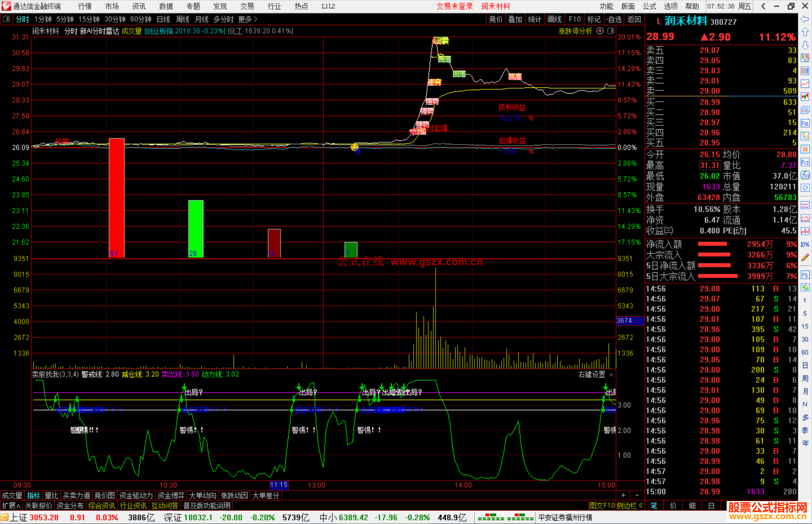Click the back arrow icon in right sidebar

(805, 19)
